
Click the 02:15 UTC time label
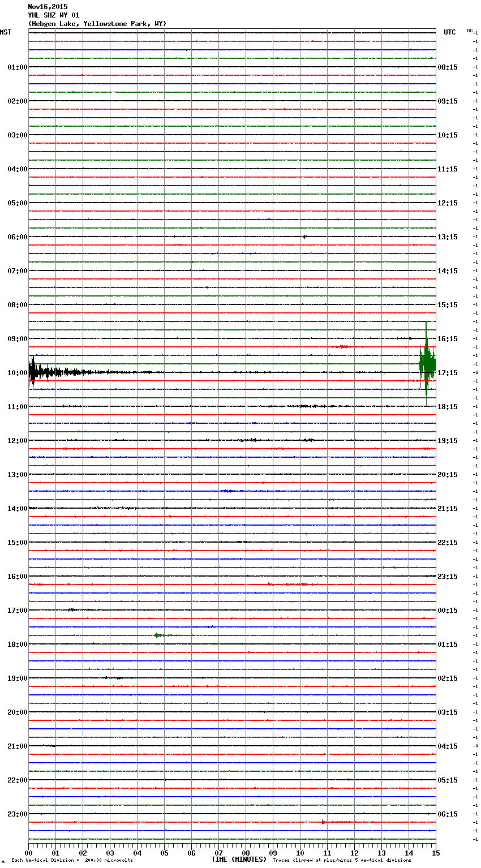448,678
